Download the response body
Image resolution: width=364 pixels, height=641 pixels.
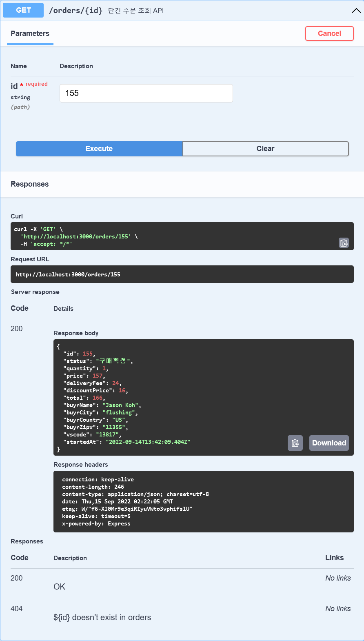[x=329, y=443]
